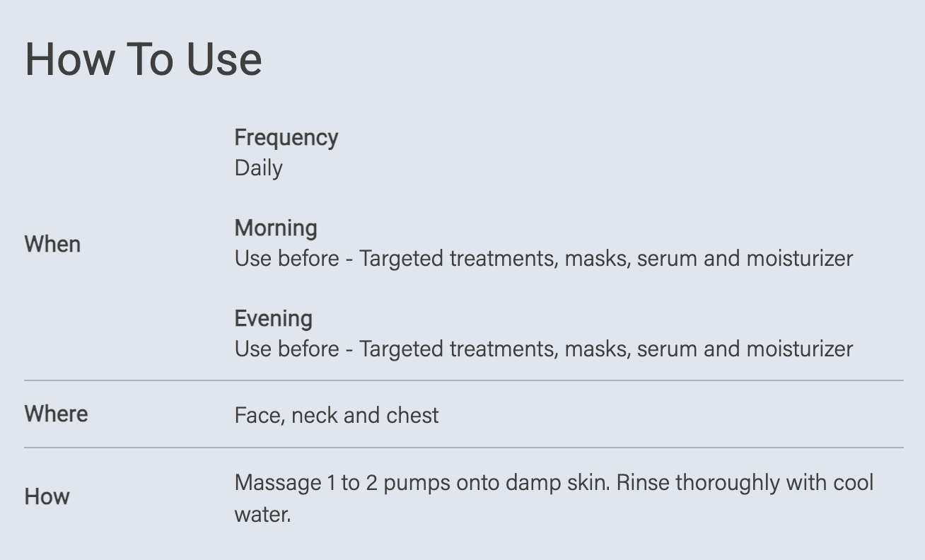Select the "Face, neck and chest" text
Viewport: 925px width, 560px height.
[x=336, y=415]
